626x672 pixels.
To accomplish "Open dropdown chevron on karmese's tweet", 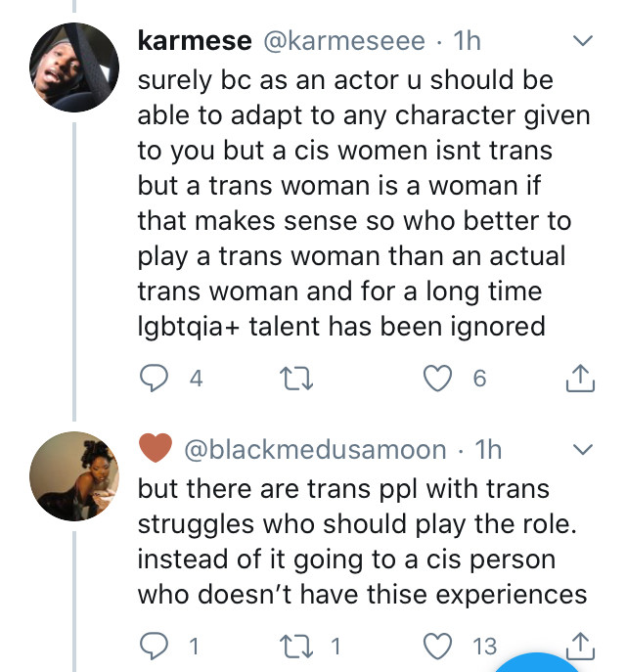I will (x=582, y=42).
